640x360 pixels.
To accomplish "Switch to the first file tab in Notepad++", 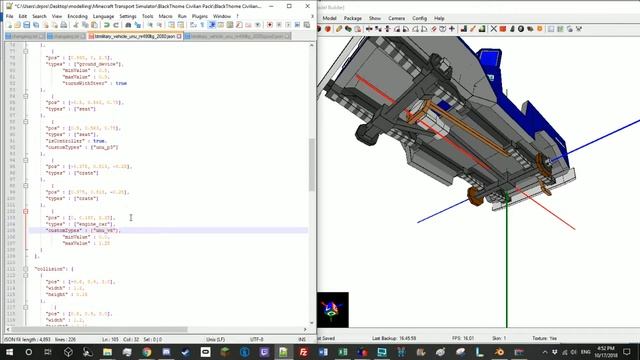I will [24, 36].
